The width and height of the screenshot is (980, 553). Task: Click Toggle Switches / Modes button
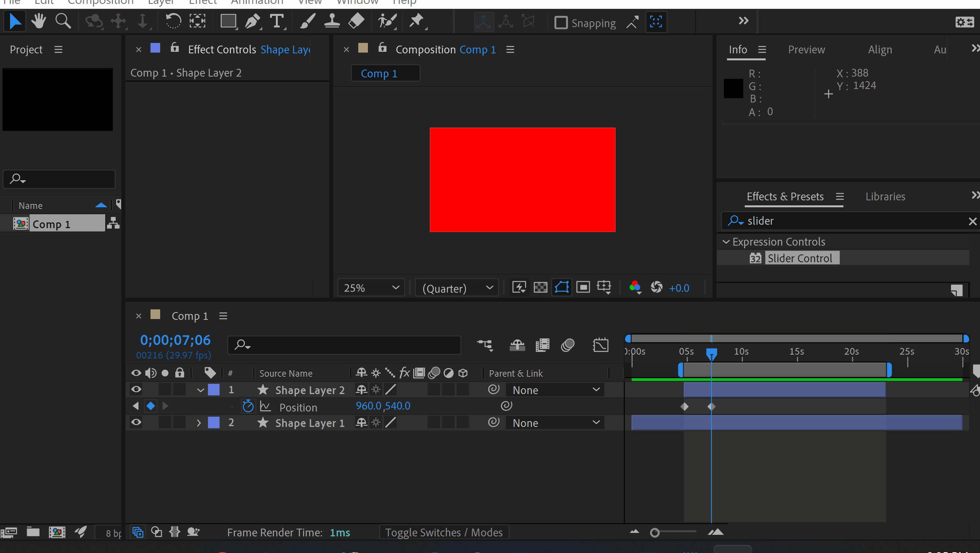(x=444, y=533)
